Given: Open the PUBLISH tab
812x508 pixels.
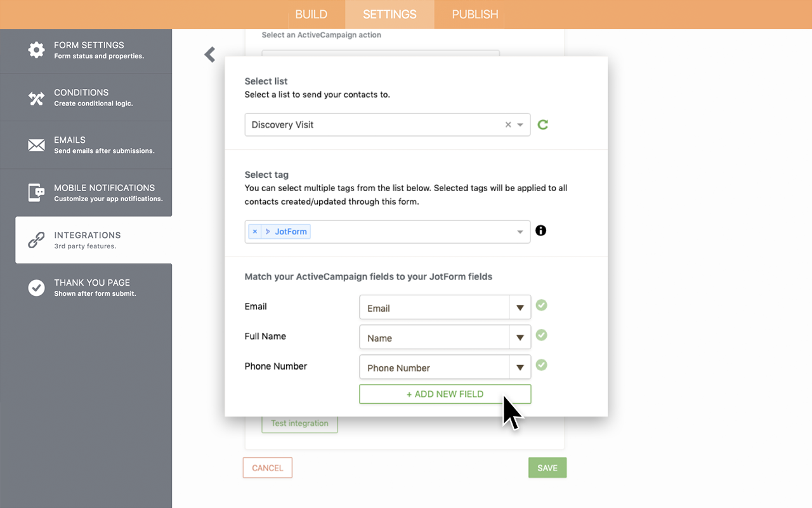Looking at the screenshot, I should (x=474, y=14).
